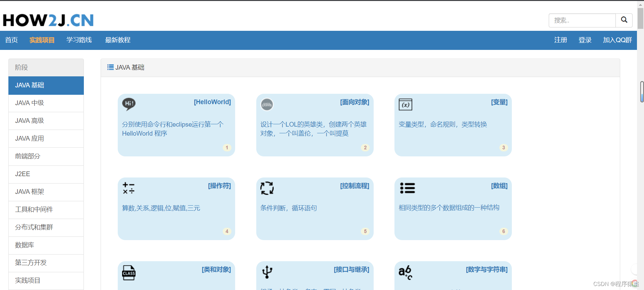This screenshot has width=644, height=290.
Task: Click the LOL hero class description text
Action: click(x=314, y=129)
